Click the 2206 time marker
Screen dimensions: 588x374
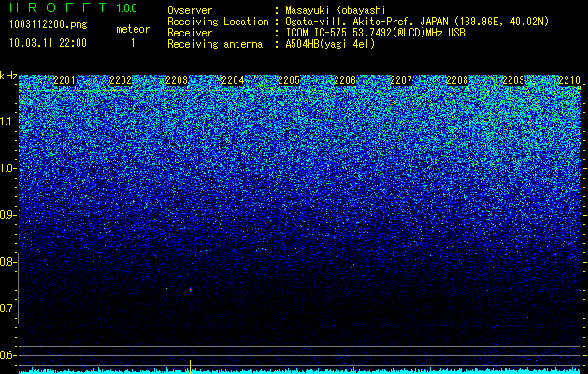click(x=345, y=80)
